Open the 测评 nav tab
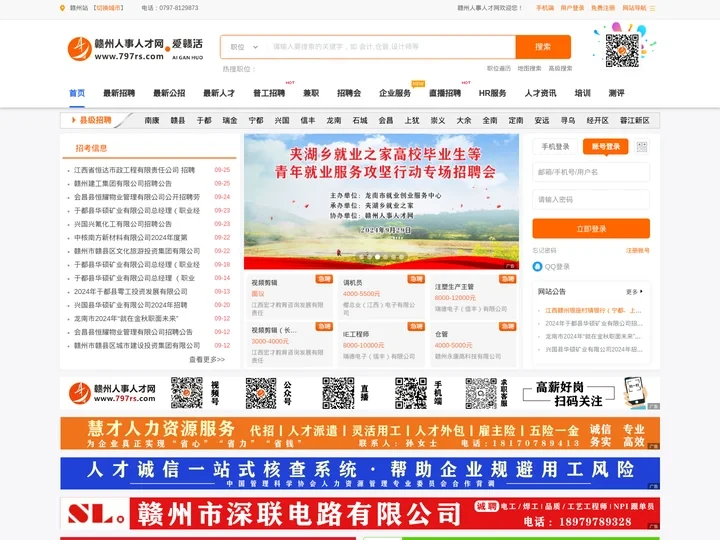This screenshot has height=540, width=720. pos(616,93)
